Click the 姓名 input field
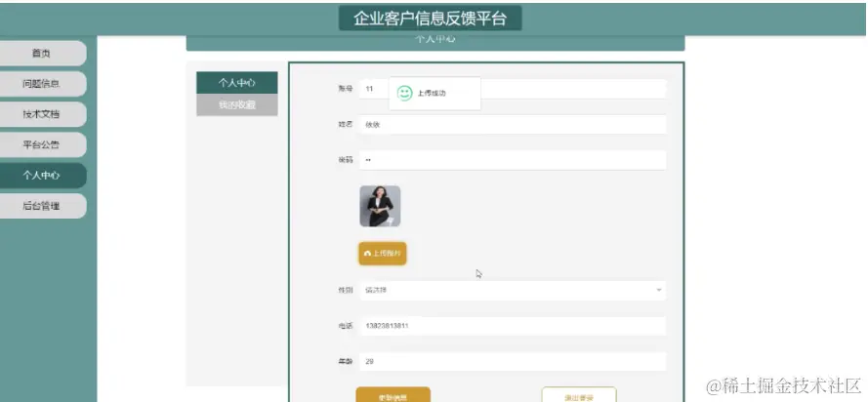 click(x=512, y=125)
